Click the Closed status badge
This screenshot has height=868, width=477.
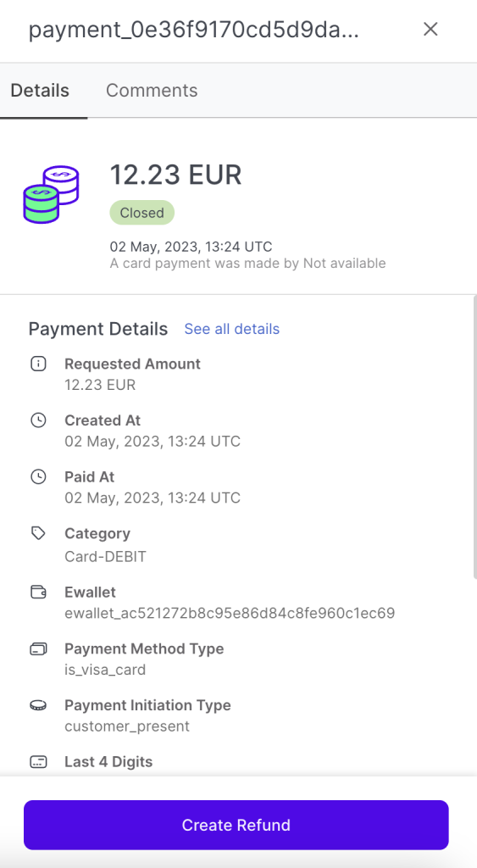pyautogui.click(x=142, y=213)
